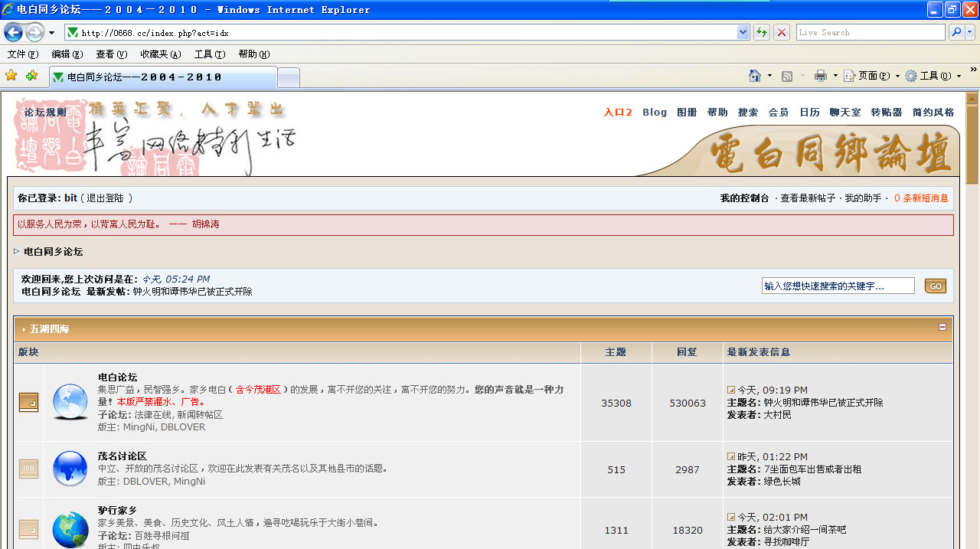
Task: Click the browser Back arrow button
Action: [13, 32]
